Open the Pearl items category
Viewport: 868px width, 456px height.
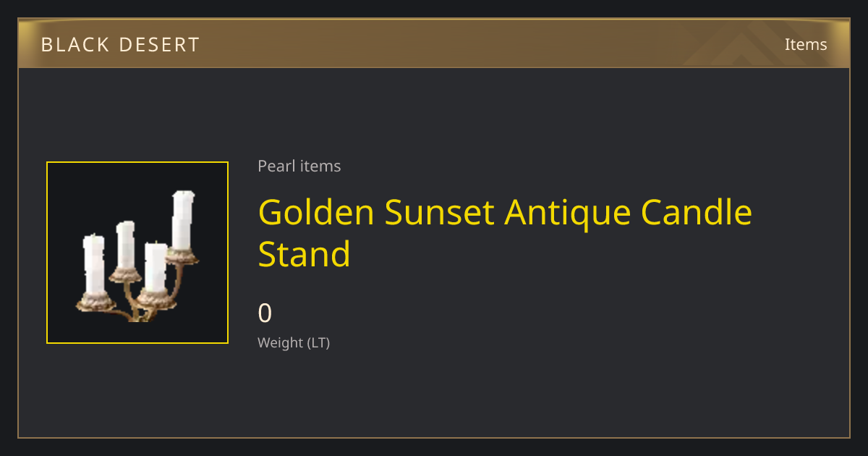click(299, 166)
